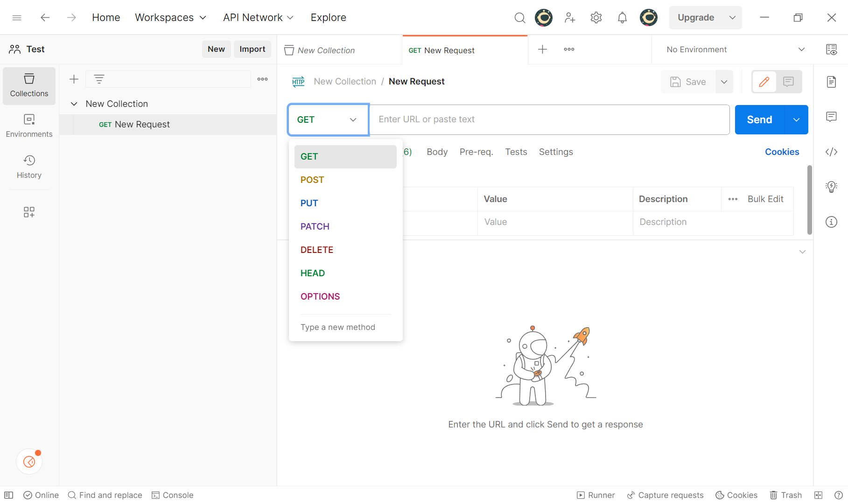
Task: Open the search magnifier icon
Action: tap(519, 18)
